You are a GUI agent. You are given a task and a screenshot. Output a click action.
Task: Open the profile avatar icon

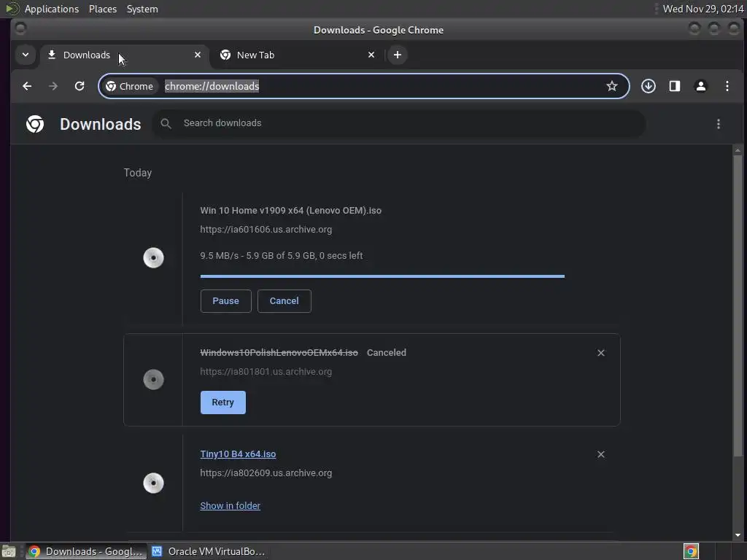coord(701,86)
